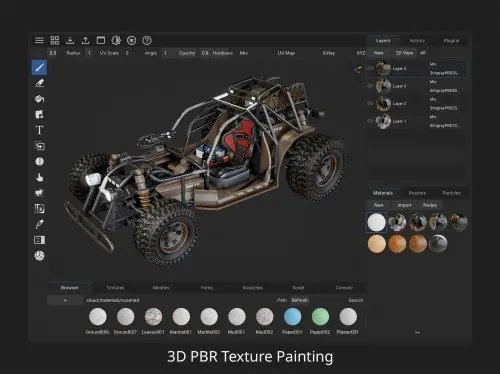Switch to the Brushes tab
Viewport: 500px width, 374px height.
click(417, 193)
